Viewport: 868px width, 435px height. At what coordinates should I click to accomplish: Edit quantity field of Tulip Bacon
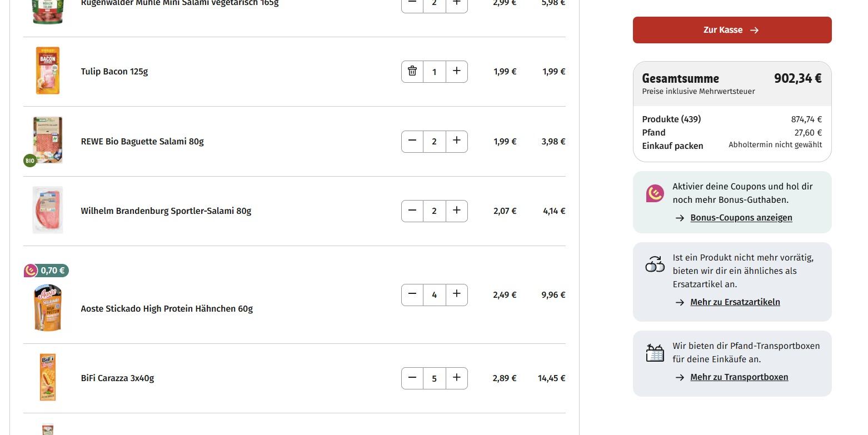coord(434,72)
